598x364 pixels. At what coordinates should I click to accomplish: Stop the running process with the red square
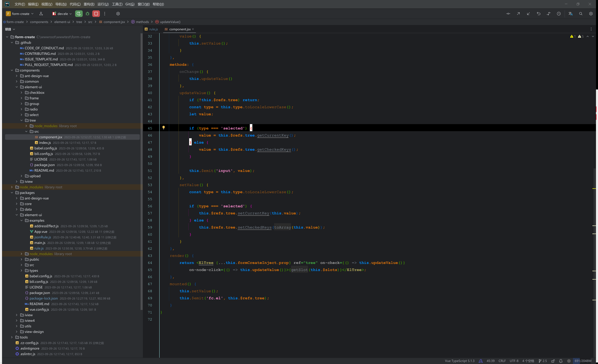pos(96,14)
